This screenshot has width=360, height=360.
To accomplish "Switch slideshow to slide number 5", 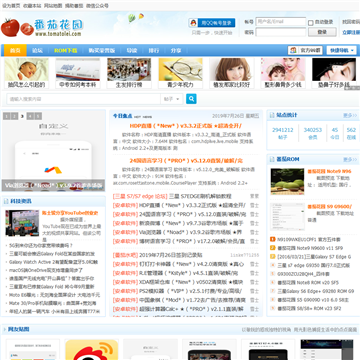I will 39,116.
